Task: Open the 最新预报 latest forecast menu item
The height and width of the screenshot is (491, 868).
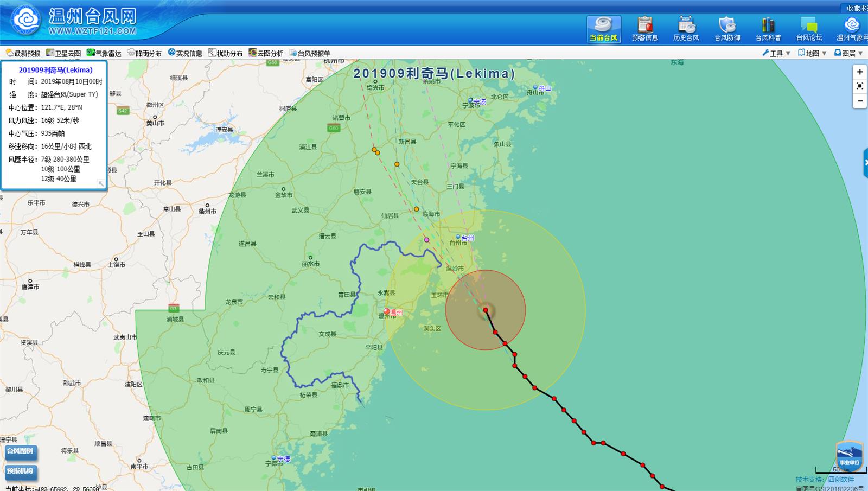Action: click(23, 53)
